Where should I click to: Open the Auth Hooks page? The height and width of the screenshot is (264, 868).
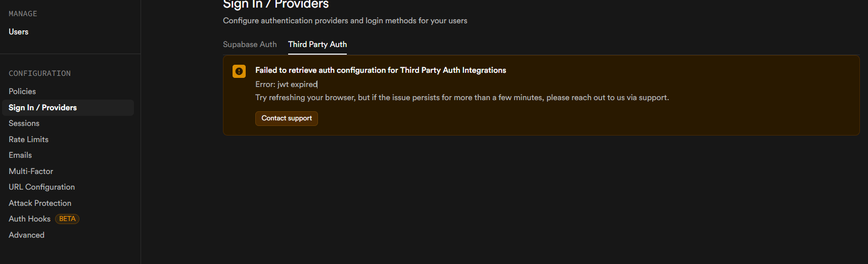[x=30, y=219]
